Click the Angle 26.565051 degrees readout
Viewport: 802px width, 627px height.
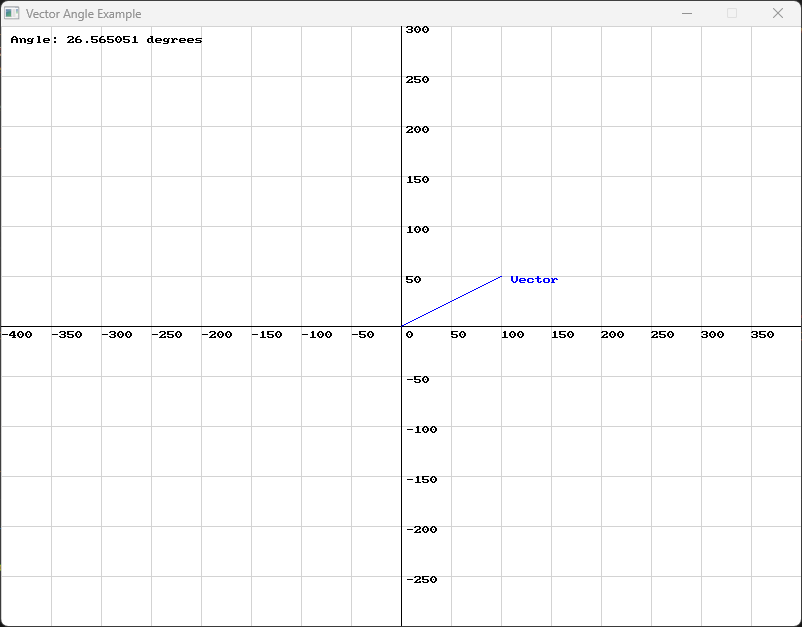(106, 40)
